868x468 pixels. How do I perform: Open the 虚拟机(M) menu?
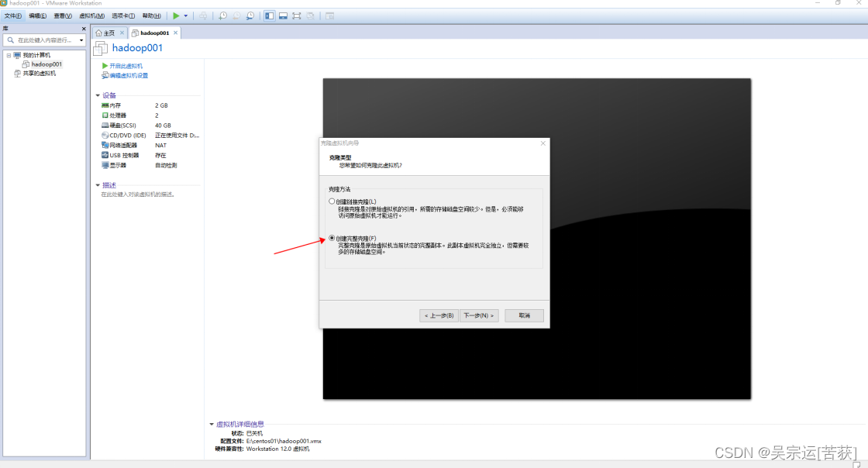[x=91, y=16]
